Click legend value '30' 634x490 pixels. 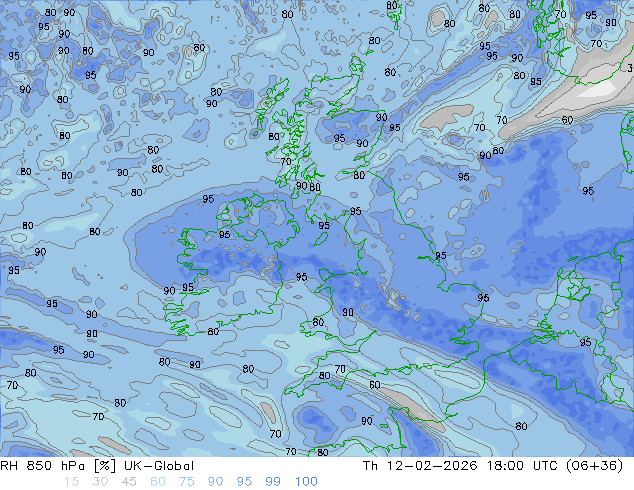click(100, 482)
